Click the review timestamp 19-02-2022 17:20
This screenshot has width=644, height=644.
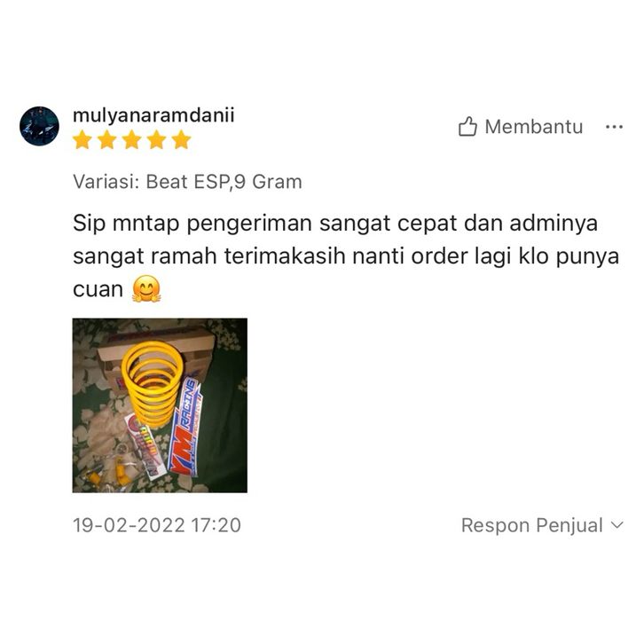coord(157,525)
